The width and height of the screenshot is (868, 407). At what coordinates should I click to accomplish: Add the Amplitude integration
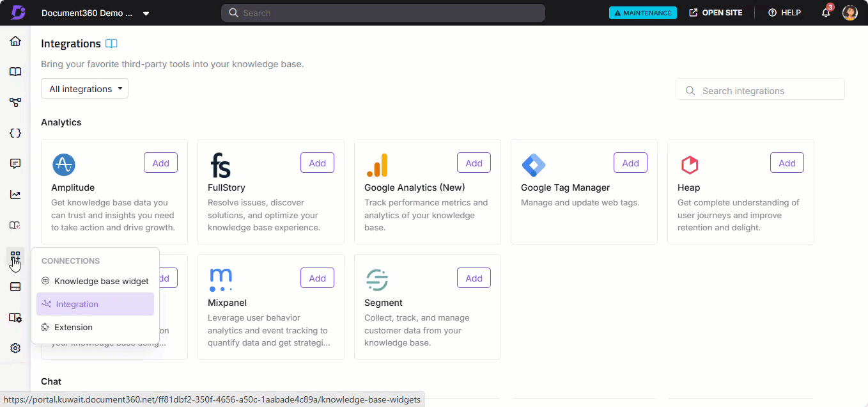[x=160, y=163]
